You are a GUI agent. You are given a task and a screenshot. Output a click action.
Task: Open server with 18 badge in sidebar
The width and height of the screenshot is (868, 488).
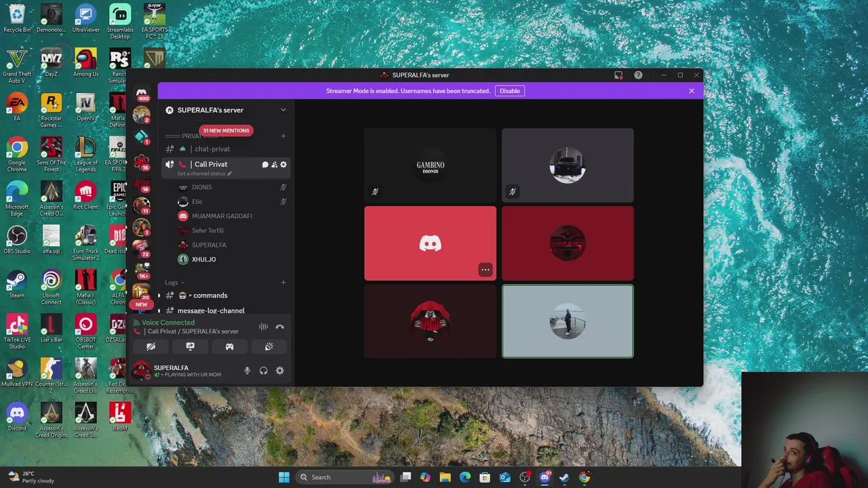[x=142, y=183]
